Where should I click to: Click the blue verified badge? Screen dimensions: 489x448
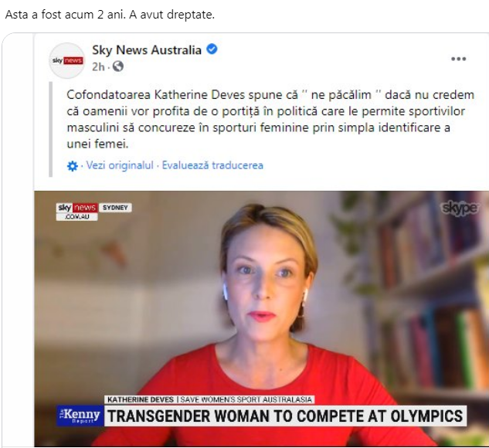pos(212,49)
